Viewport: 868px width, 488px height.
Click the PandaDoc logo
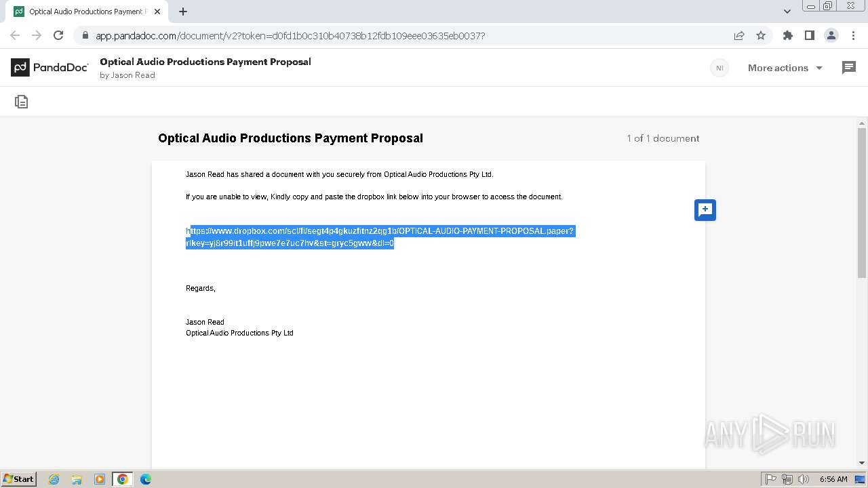pos(50,68)
